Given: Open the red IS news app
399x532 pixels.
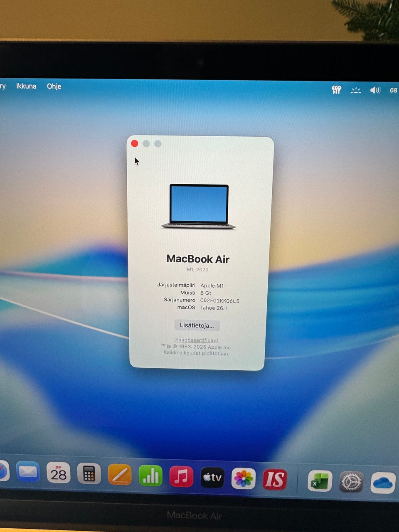Looking at the screenshot, I should [x=275, y=479].
